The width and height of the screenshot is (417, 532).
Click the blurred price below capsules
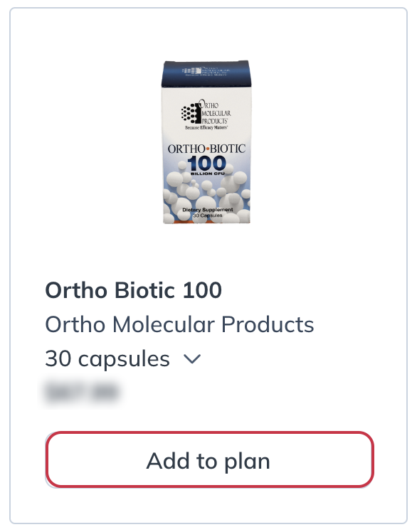pos(82,392)
